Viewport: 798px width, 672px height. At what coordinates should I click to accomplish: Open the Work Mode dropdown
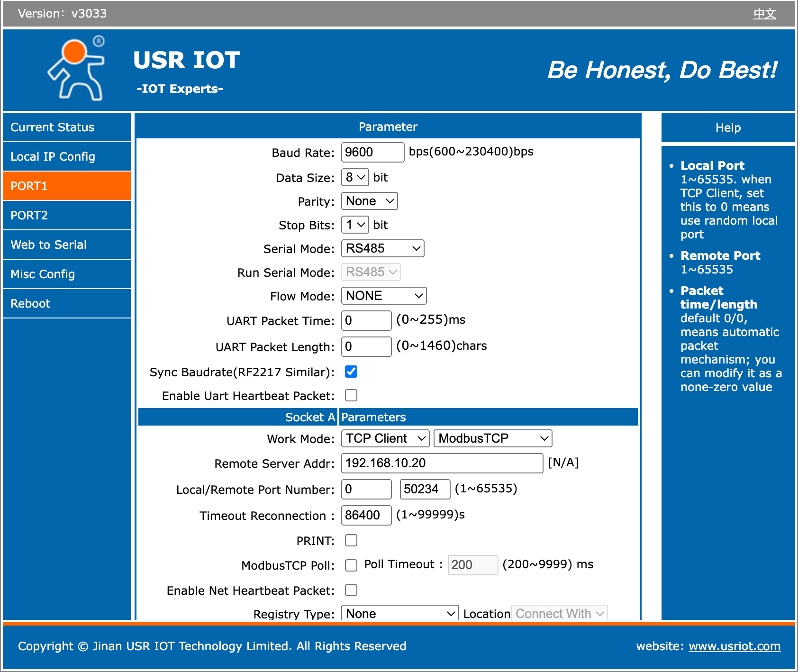(x=384, y=438)
